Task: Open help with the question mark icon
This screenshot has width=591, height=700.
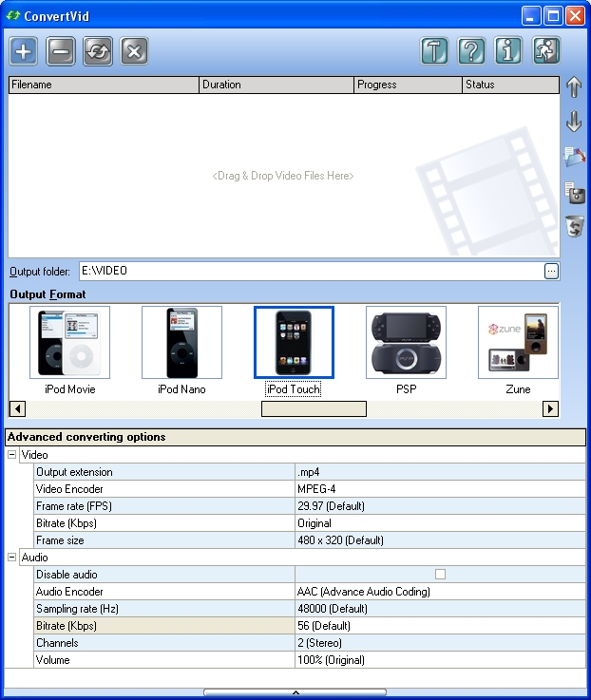Action: [x=471, y=51]
